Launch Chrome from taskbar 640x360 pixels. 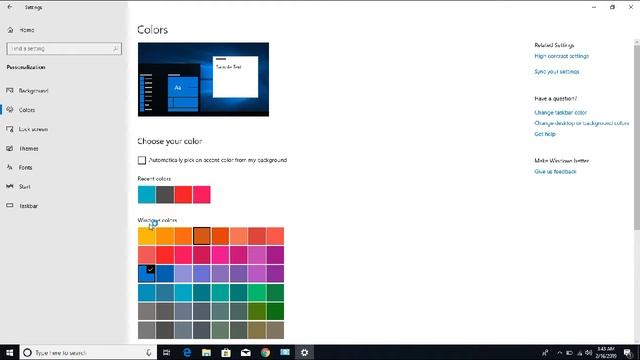[265, 352]
